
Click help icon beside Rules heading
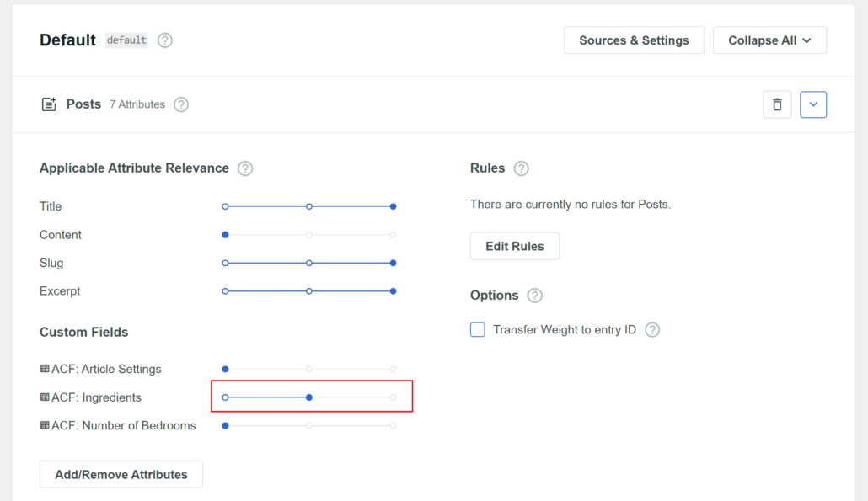coord(521,168)
